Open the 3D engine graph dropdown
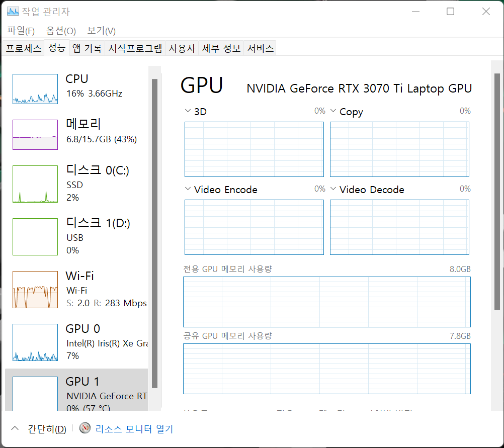The image size is (504, 448). 188,111
